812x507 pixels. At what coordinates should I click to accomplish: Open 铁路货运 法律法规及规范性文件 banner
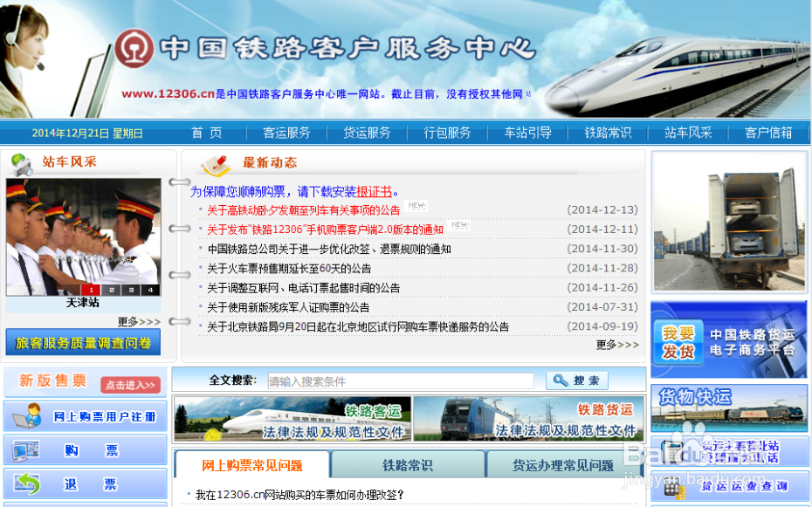(529, 419)
